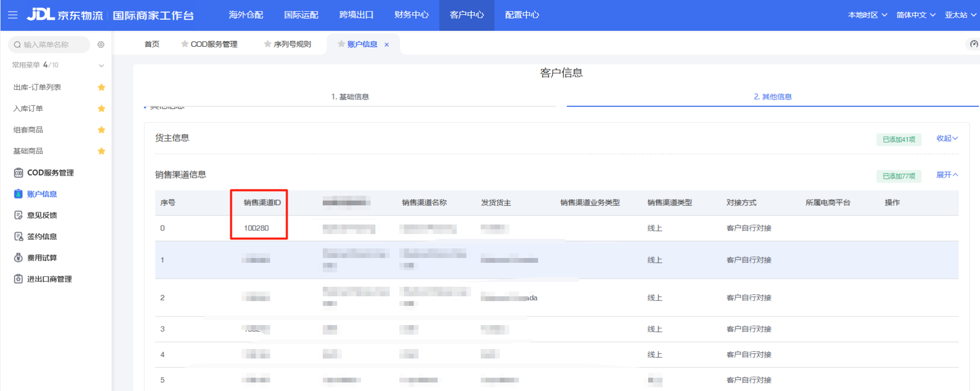The height and width of the screenshot is (391, 980).
Task: Click 销售渠道ID column header
Action: [x=262, y=203]
